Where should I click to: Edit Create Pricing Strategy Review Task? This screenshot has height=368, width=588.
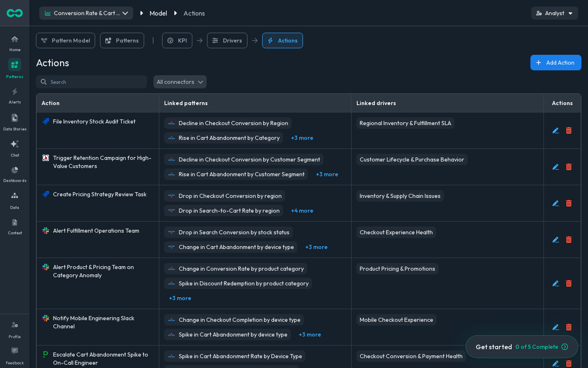[x=556, y=203]
